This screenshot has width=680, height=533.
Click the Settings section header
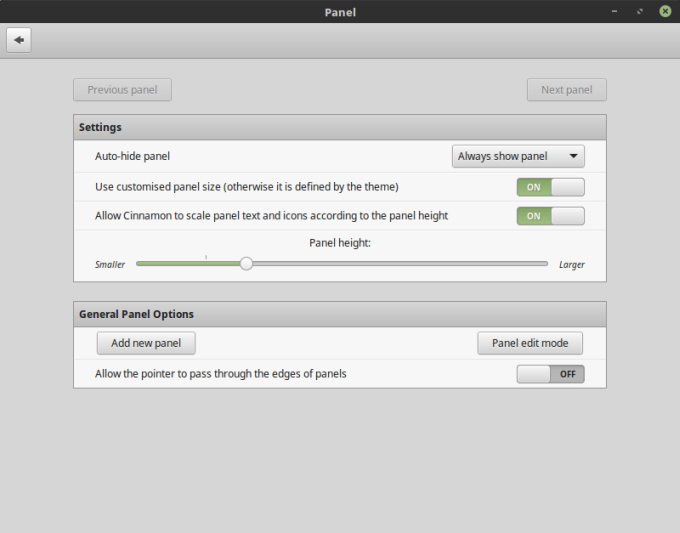pyautogui.click(x=340, y=127)
